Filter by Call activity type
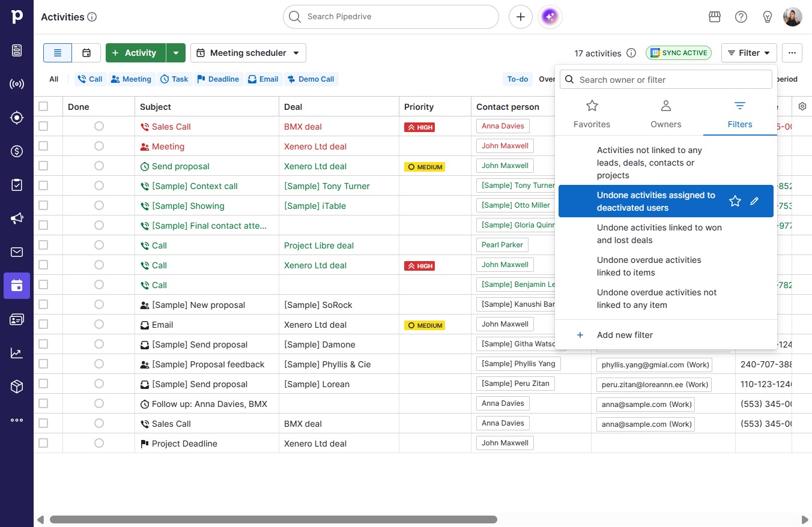The image size is (812, 527). pos(89,79)
